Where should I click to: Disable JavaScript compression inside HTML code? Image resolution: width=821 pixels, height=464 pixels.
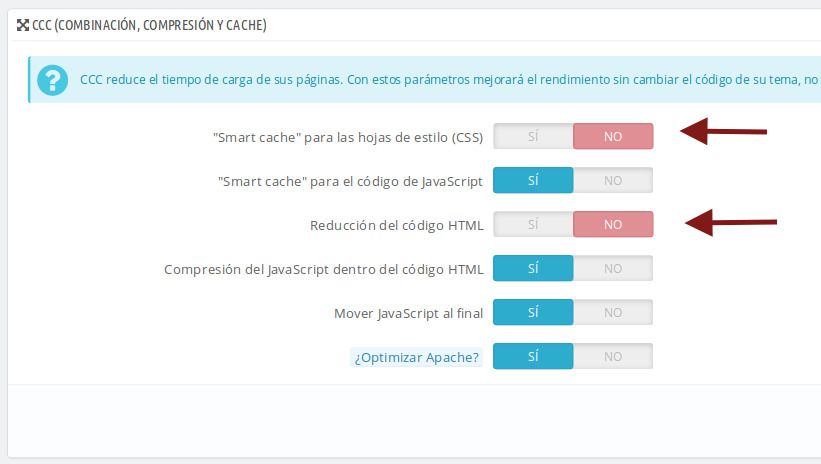[613, 268]
